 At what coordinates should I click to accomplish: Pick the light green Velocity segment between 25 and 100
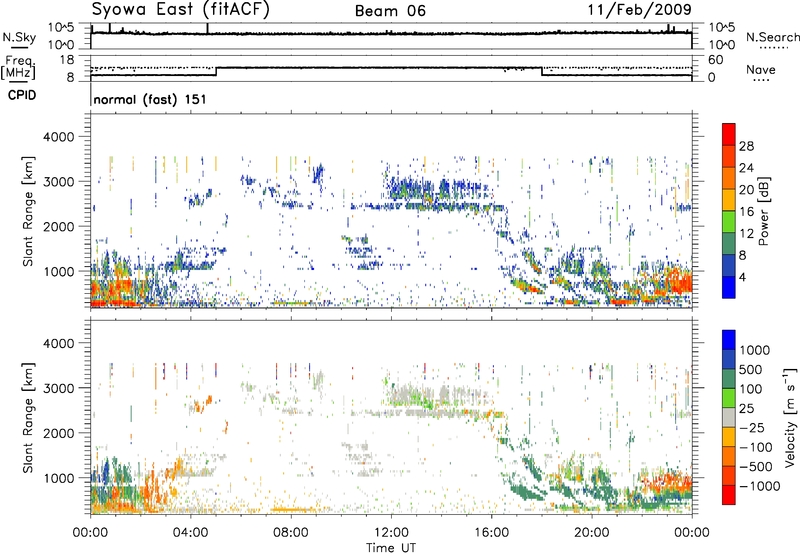[x=729, y=398]
